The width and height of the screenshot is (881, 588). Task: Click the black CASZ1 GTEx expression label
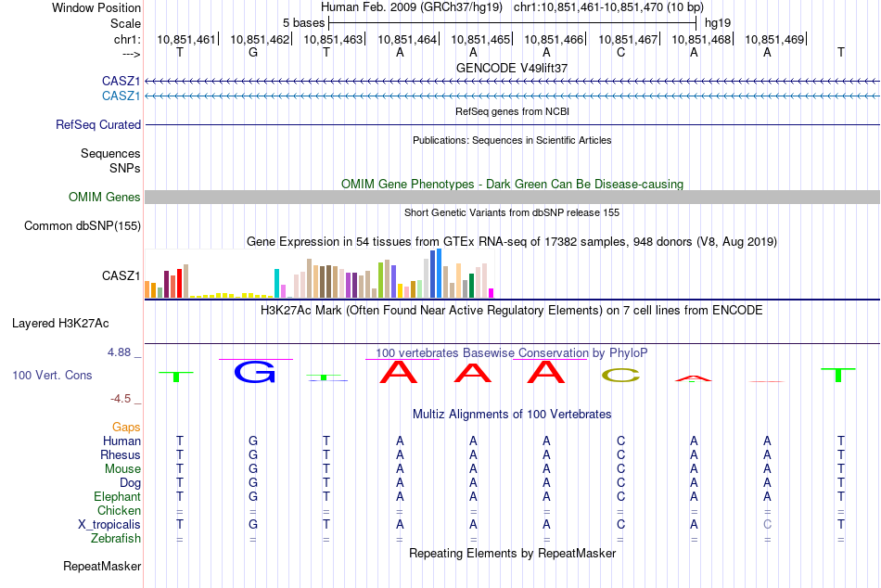[121, 275]
